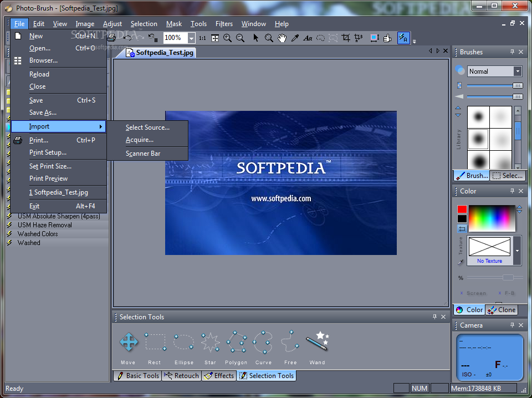
Task: Switch to the Selec... tab in Brushes panel
Action: click(507, 176)
